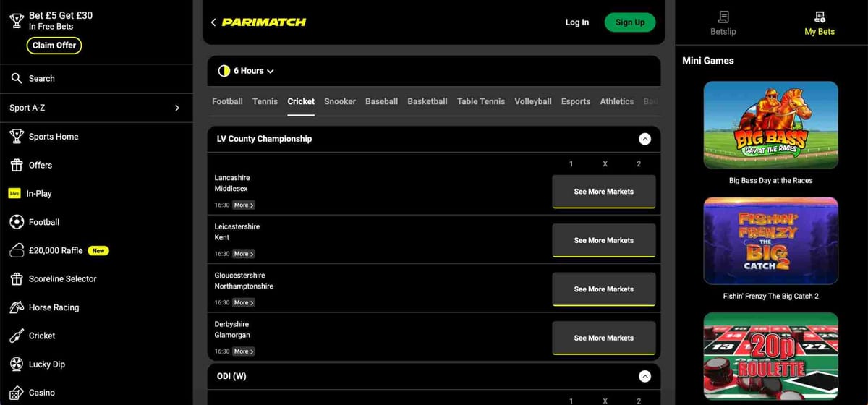Click the Mini Games heading
The height and width of the screenshot is (405, 868).
point(708,61)
